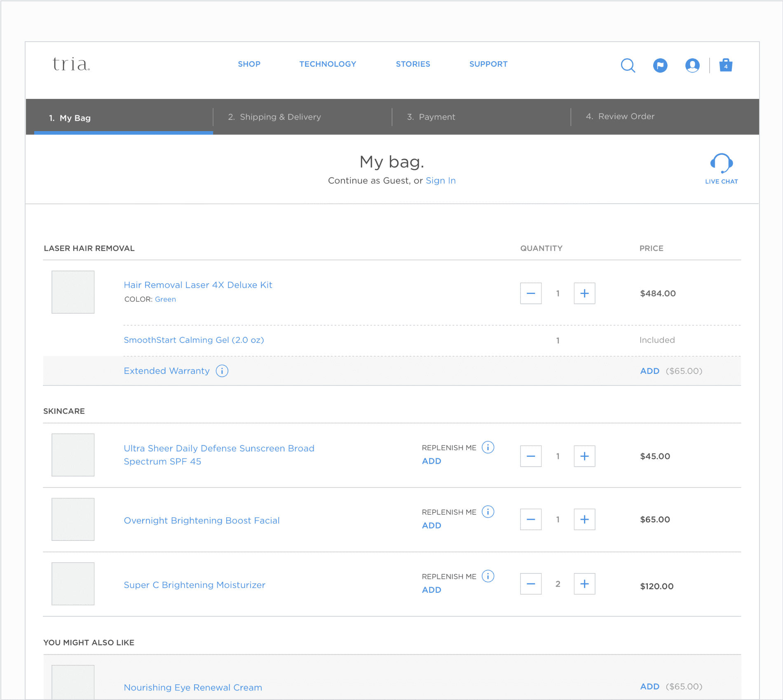
Task: Click the $120.00 price
Action: pos(656,586)
